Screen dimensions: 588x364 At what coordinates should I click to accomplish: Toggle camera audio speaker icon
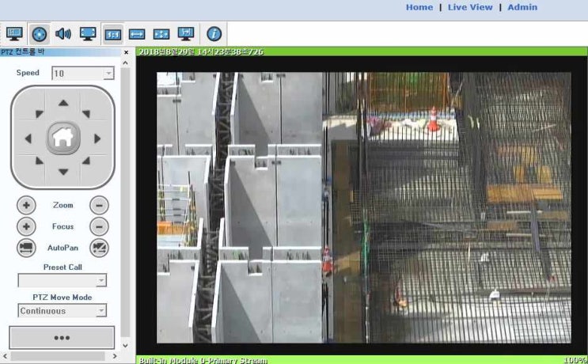63,34
